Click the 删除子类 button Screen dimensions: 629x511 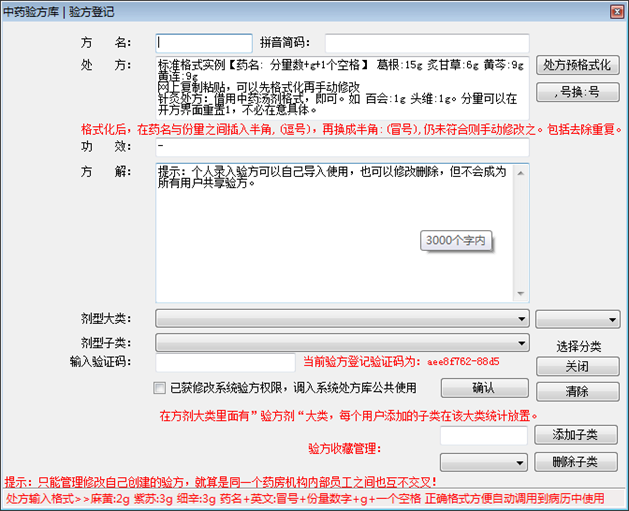(576, 462)
